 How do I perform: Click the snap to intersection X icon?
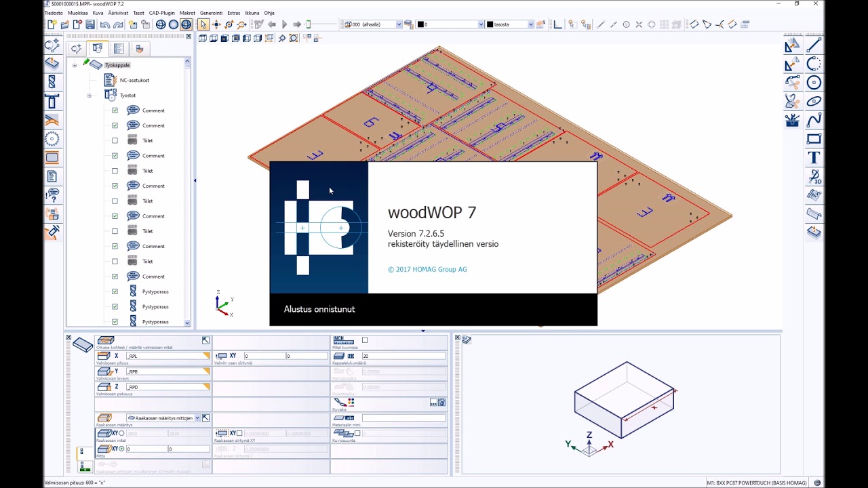(x=639, y=24)
